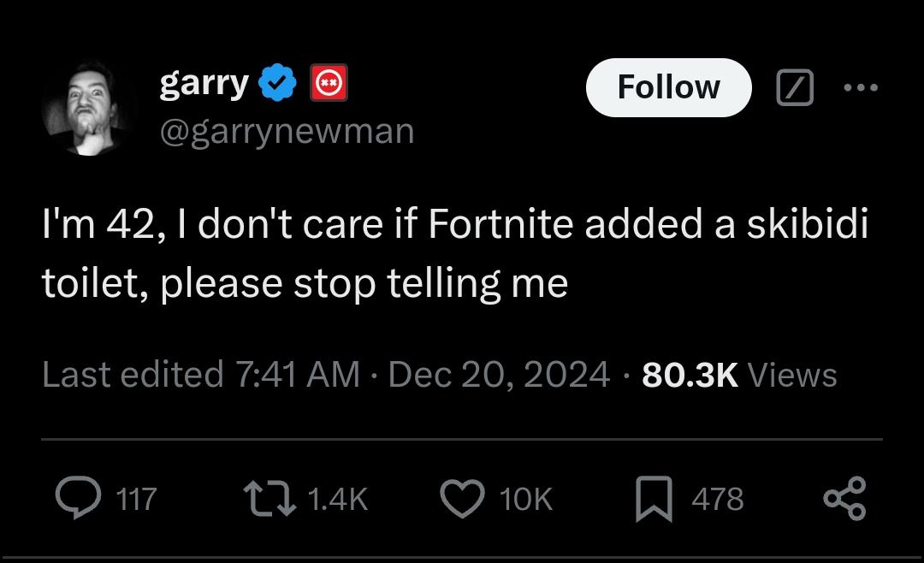924x563 pixels.
Task: Click the Dec 20, 2024 date
Action: pos(499,375)
